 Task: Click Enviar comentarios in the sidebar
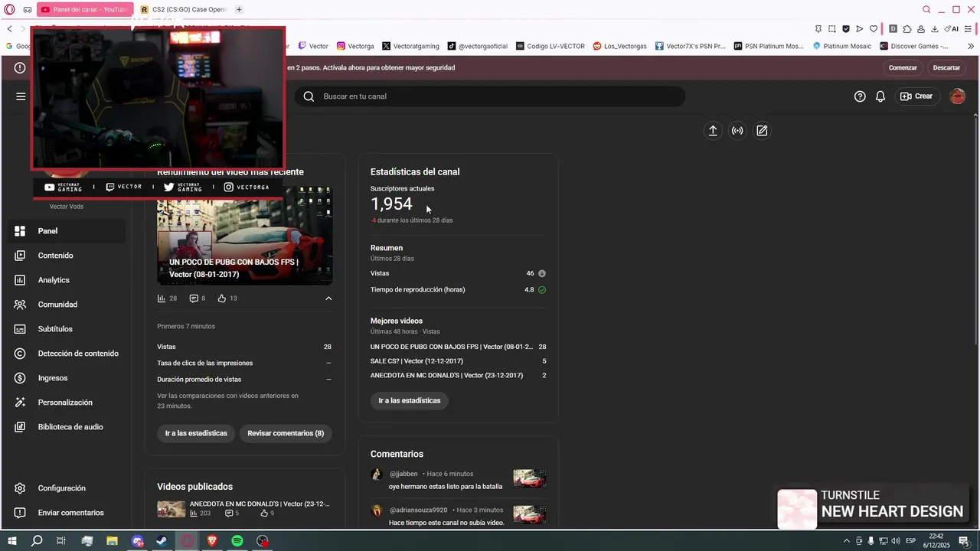tap(67, 513)
